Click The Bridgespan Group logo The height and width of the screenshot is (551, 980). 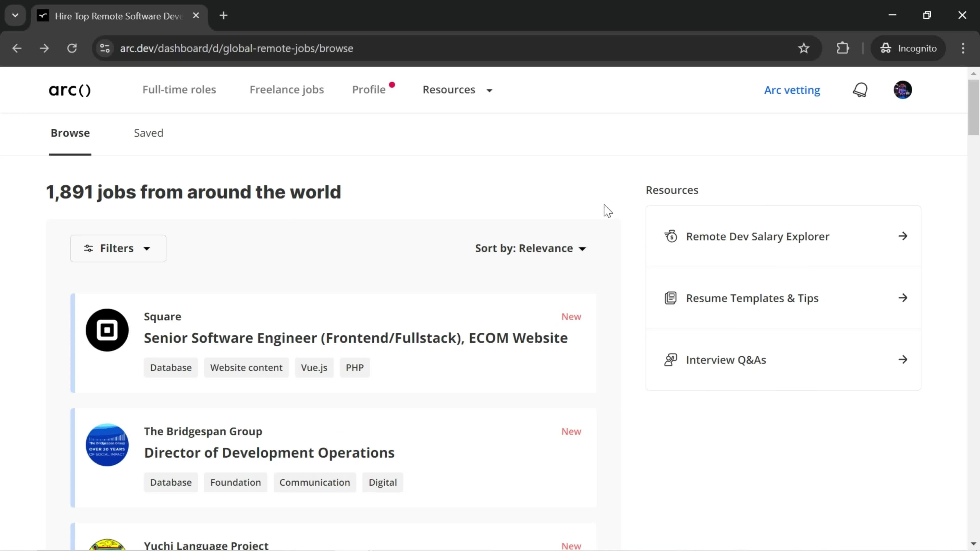click(107, 445)
